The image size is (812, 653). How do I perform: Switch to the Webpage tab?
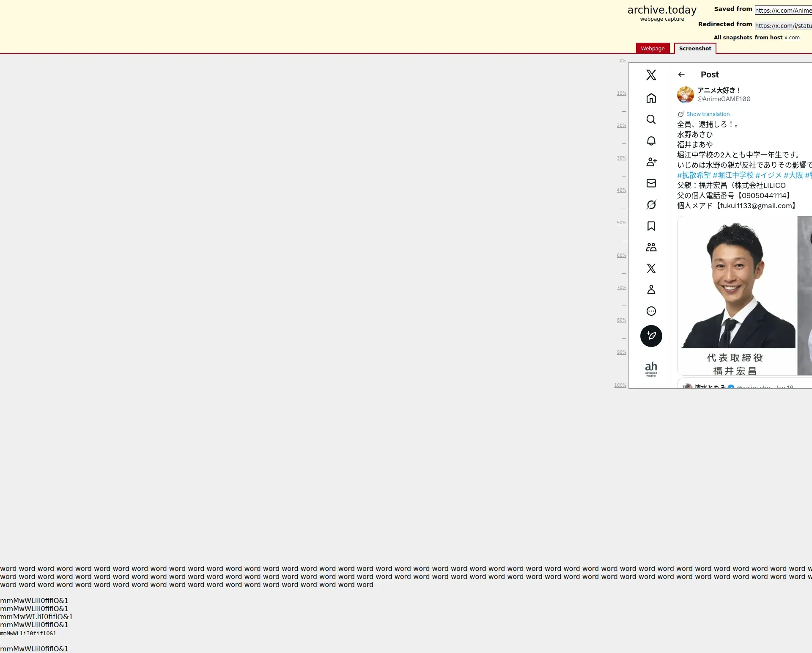point(652,48)
